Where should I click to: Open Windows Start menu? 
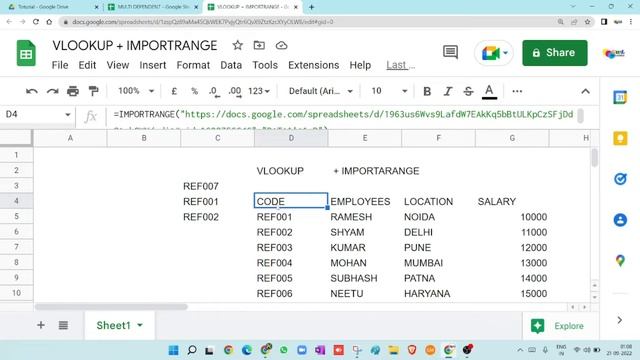[173, 350]
